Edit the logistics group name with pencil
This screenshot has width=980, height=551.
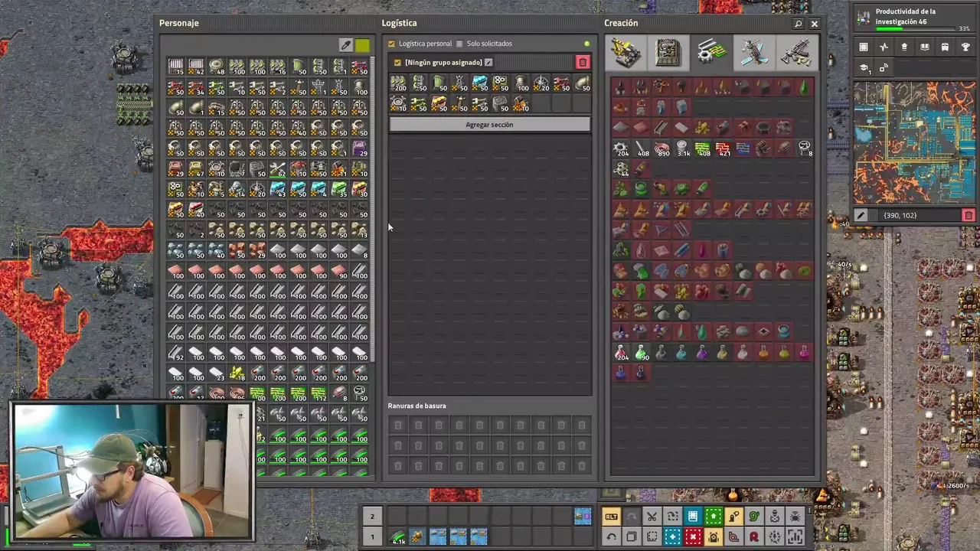488,62
